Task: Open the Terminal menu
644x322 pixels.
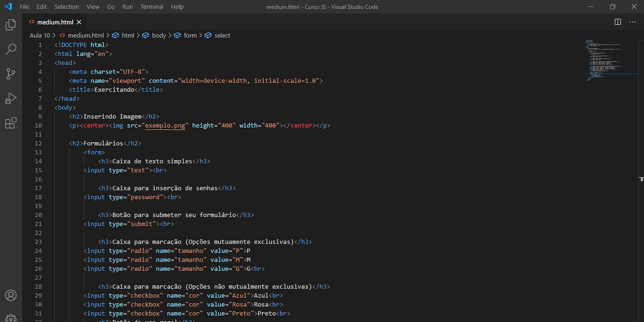Action: [x=151, y=7]
